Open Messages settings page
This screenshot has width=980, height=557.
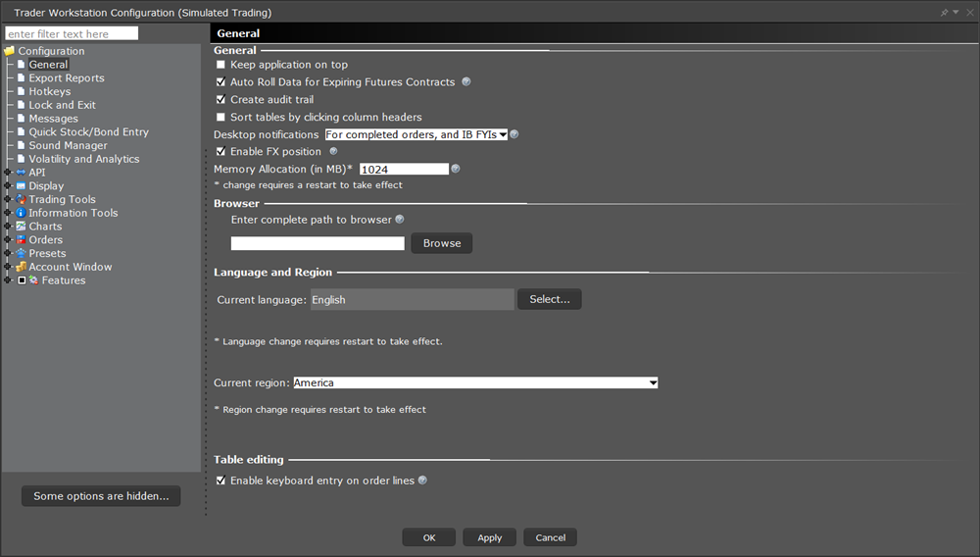[53, 119]
